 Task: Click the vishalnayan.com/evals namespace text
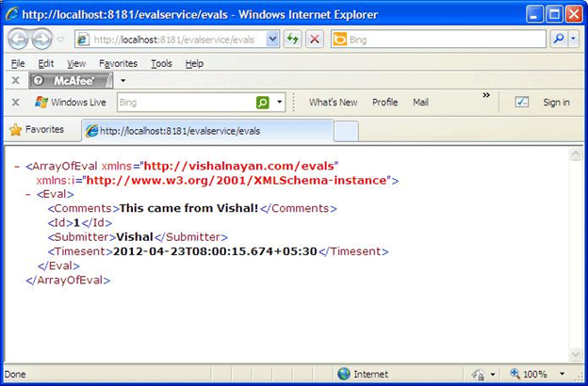point(239,166)
